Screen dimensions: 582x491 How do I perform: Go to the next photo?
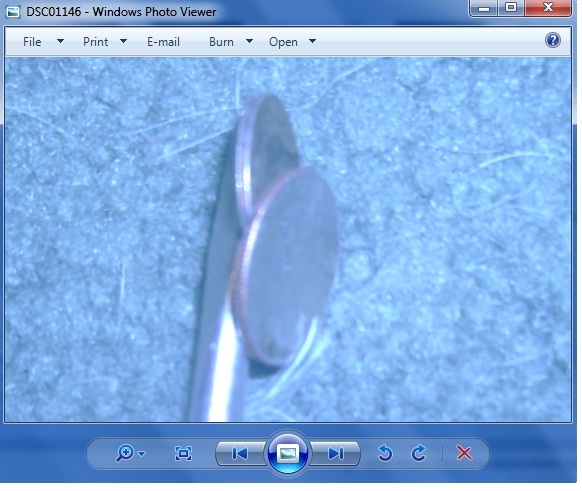(336, 454)
